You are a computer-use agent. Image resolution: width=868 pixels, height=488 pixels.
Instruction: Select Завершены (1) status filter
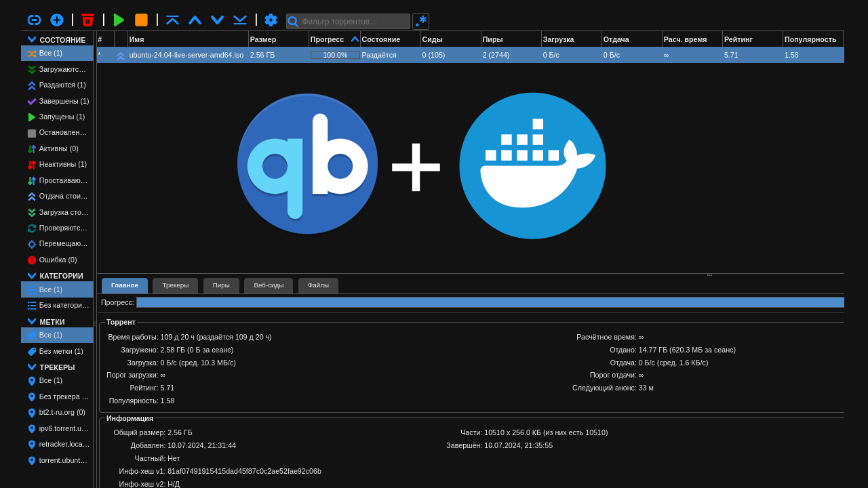click(57, 101)
